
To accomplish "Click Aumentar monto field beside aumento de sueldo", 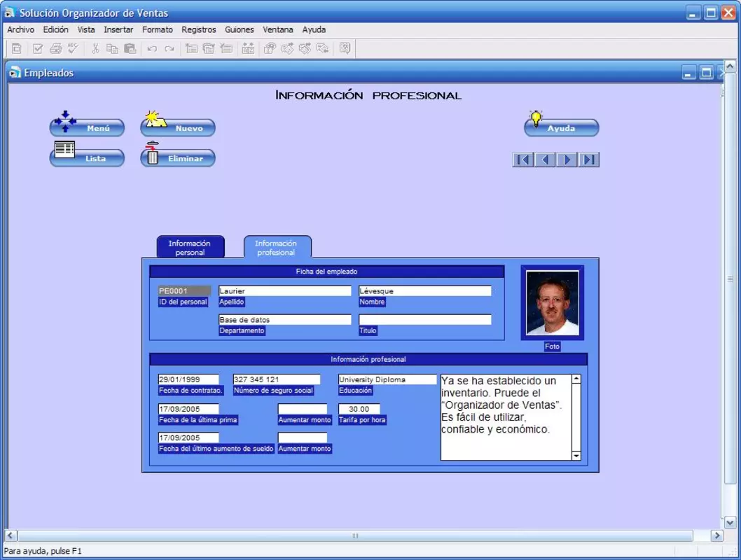I will (x=303, y=437).
